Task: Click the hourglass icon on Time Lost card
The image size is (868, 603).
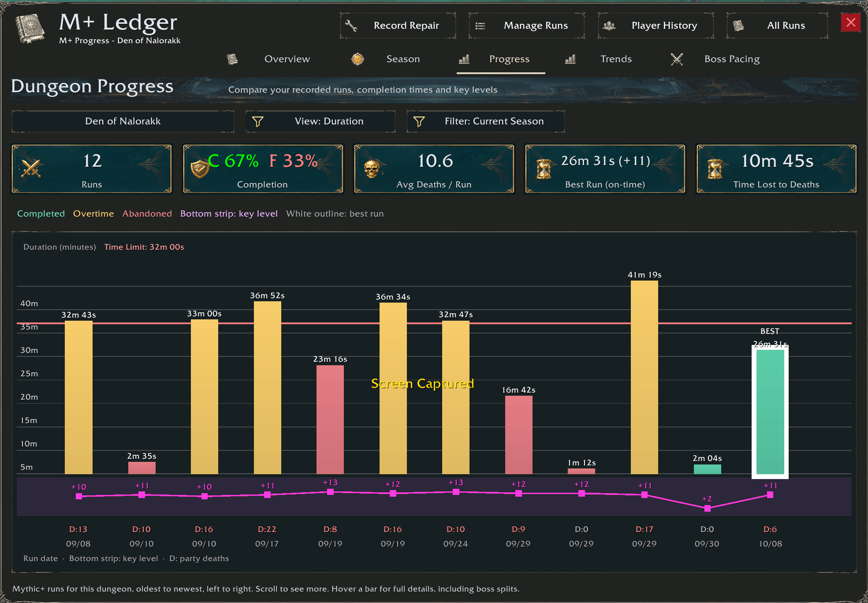Action: 715,169
